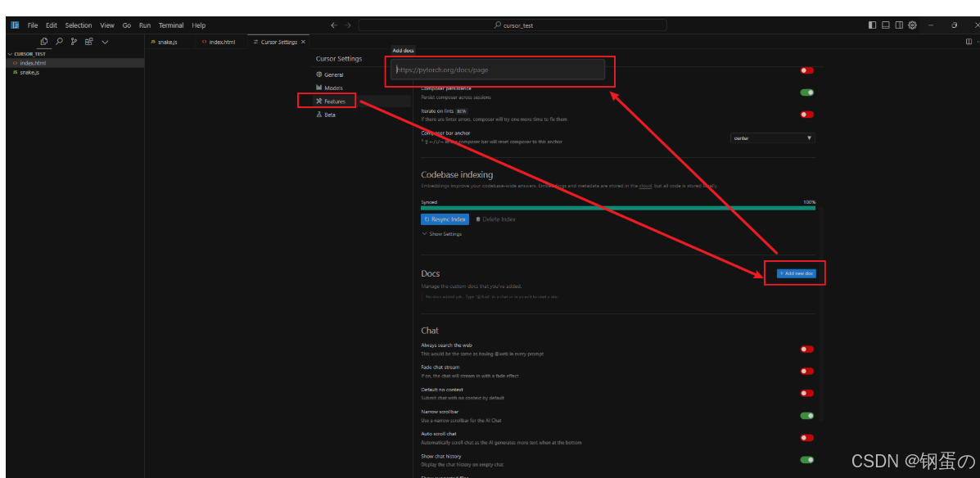Click the Cursor app logo in title bar
This screenshot has width=980, height=478.
tap(15, 25)
